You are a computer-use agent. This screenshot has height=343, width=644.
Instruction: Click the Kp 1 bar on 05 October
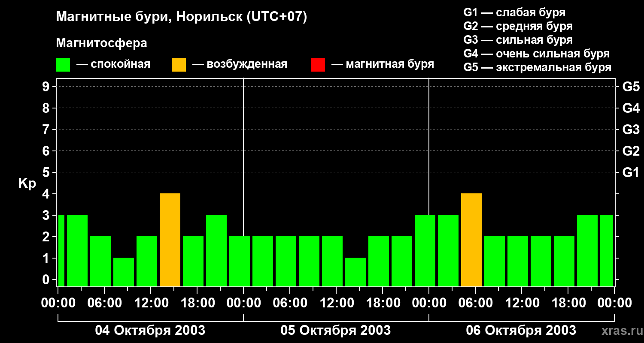(x=355, y=272)
